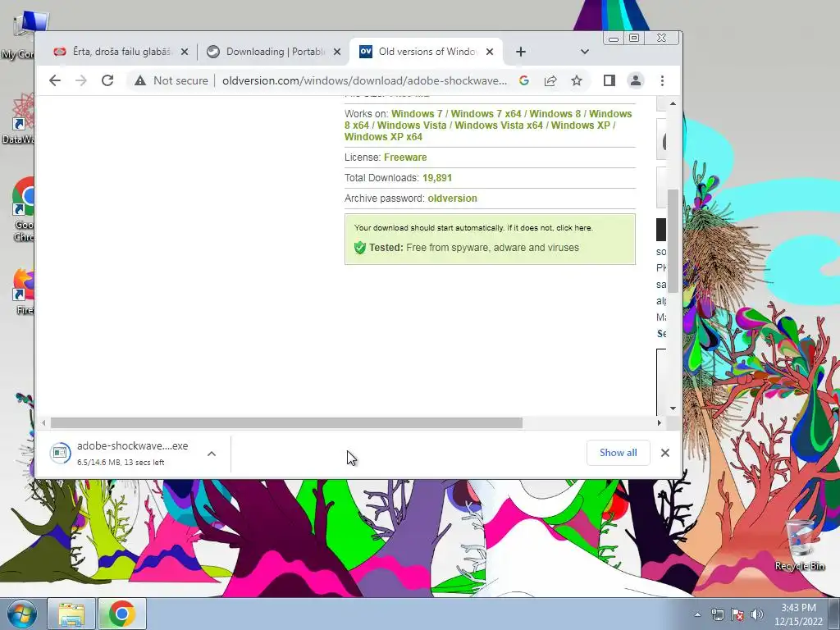
Task: Click the green Tested shield icon
Action: 359,248
